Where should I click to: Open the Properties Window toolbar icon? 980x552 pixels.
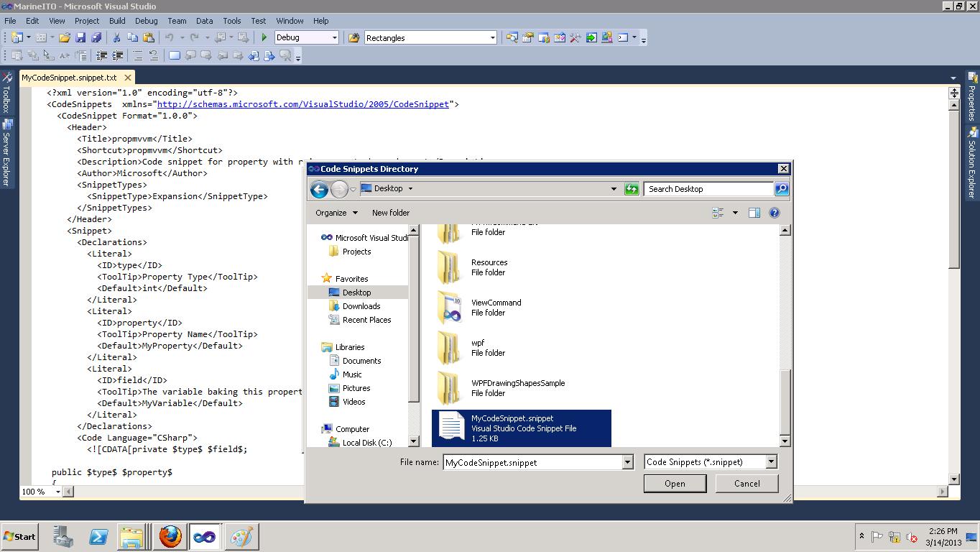pos(528,37)
